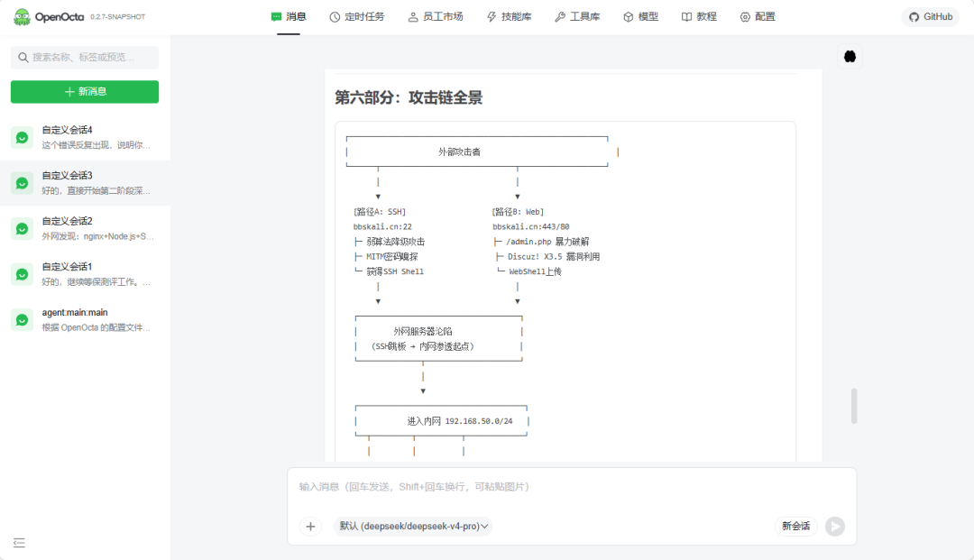Open conversation 自定义会话1

tap(85, 274)
